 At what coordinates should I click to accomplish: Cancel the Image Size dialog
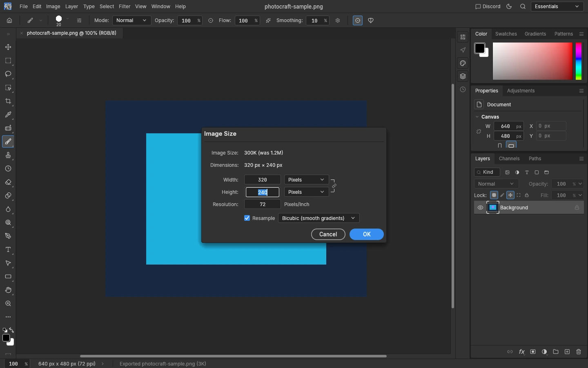328,234
